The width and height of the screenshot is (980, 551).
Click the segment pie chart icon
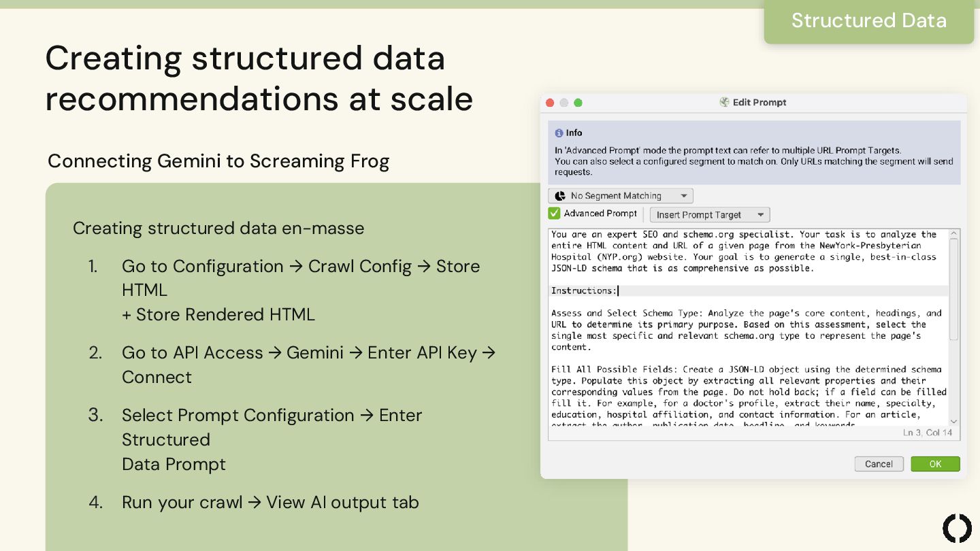click(560, 196)
